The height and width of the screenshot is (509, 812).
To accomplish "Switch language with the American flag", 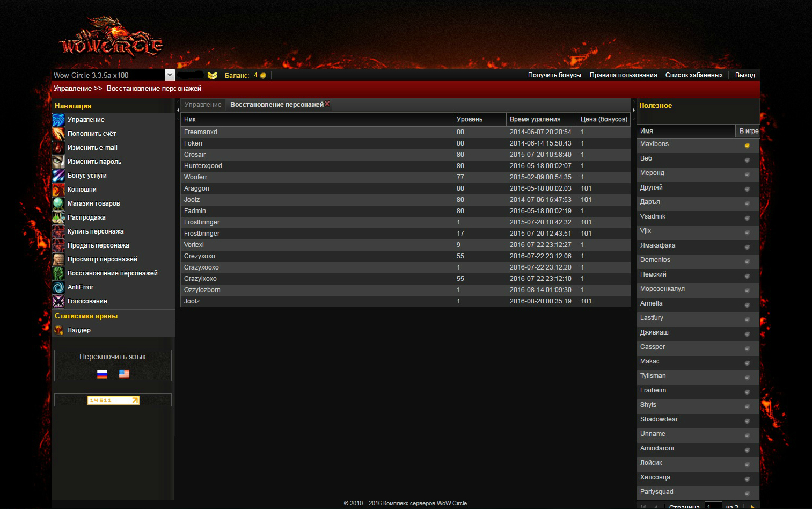I will click(124, 374).
